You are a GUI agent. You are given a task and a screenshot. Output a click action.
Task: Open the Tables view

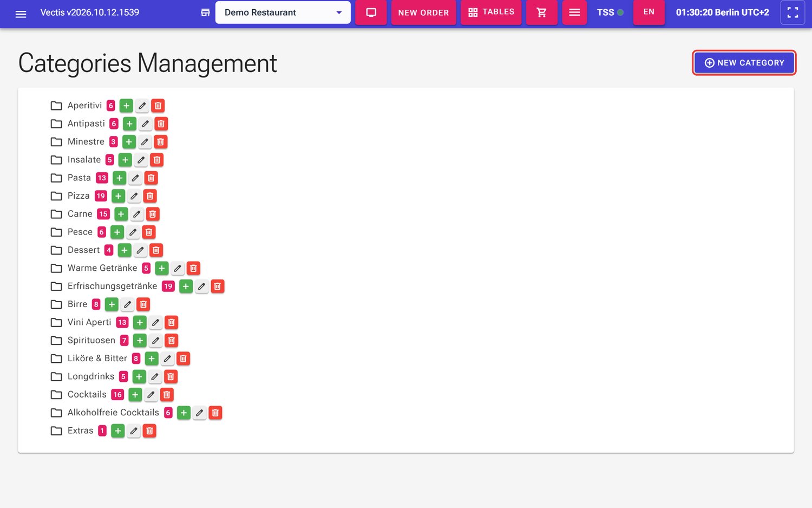pos(491,12)
